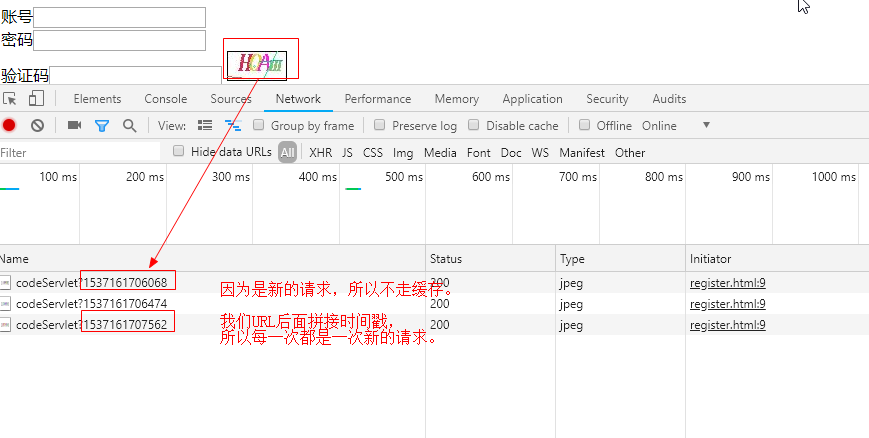Click the file icon of codeServlet?1537161706474
This screenshot has width=869, height=438.
point(5,304)
